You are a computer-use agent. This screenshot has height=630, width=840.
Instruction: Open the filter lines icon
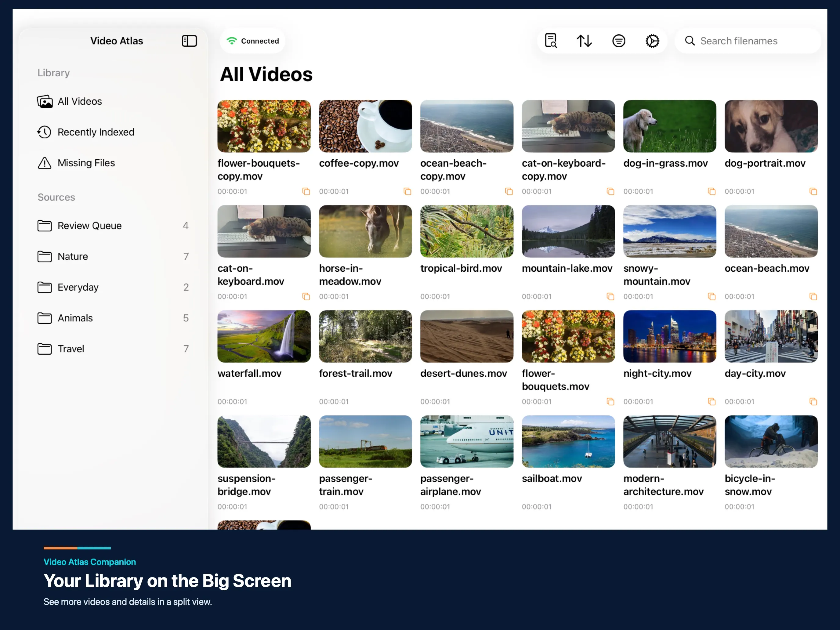(x=619, y=41)
